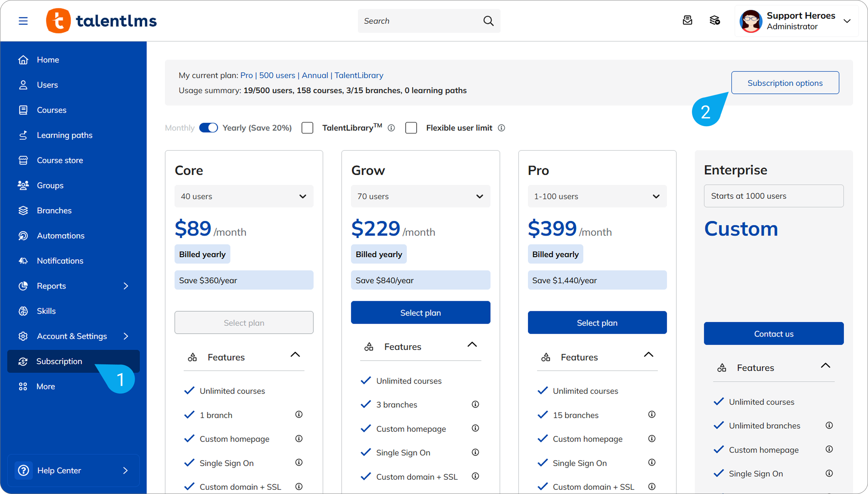
Task: Toggle Monthly/Yearly billing switch
Action: (x=209, y=128)
